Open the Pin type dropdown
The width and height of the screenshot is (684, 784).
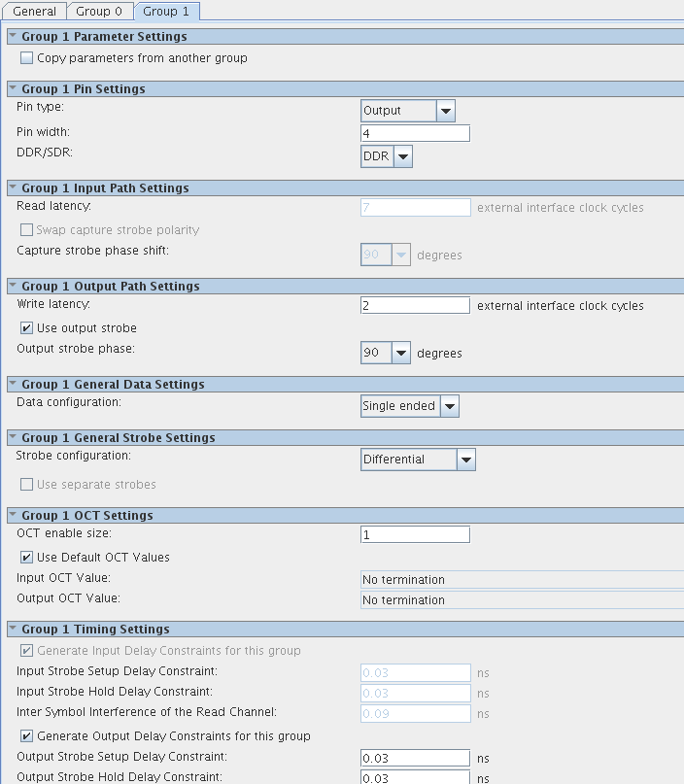tap(446, 111)
